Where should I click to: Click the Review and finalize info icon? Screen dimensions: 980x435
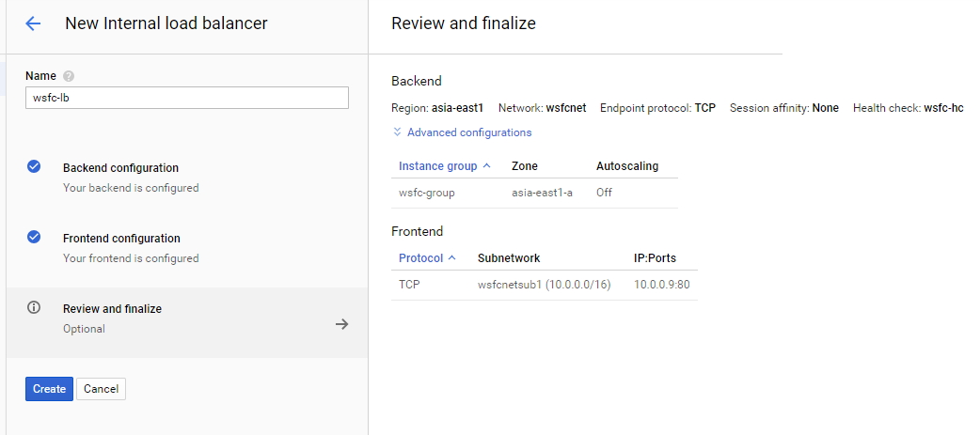click(x=34, y=308)
